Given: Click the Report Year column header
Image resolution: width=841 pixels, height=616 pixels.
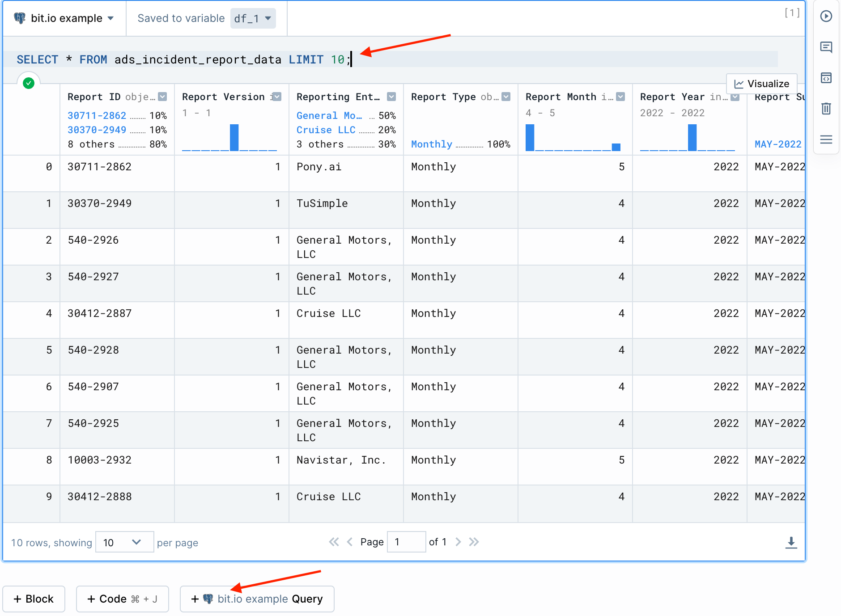Looking at the screenshot, I should coord(672,97).
